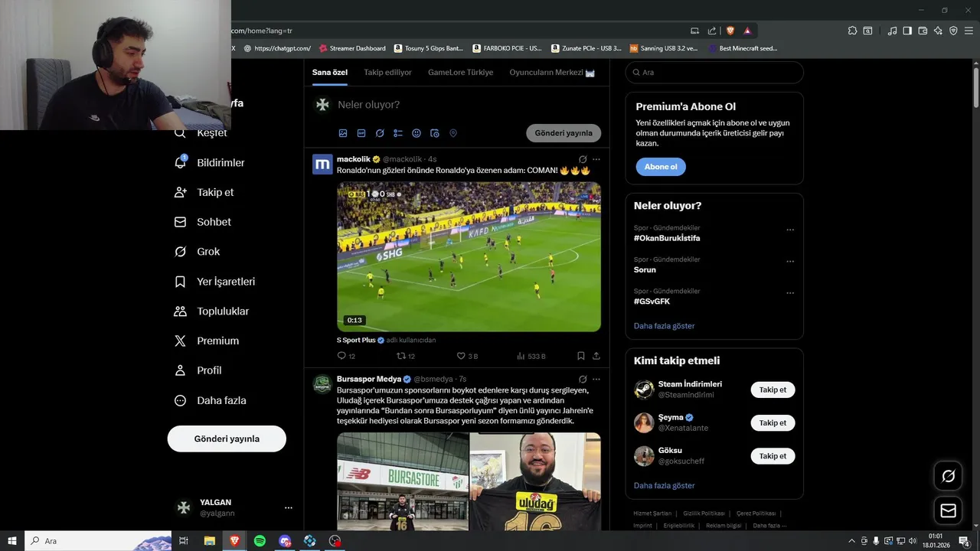Open media control music note icon
Screen dimensions: 980x551
(x=892, y=31)
